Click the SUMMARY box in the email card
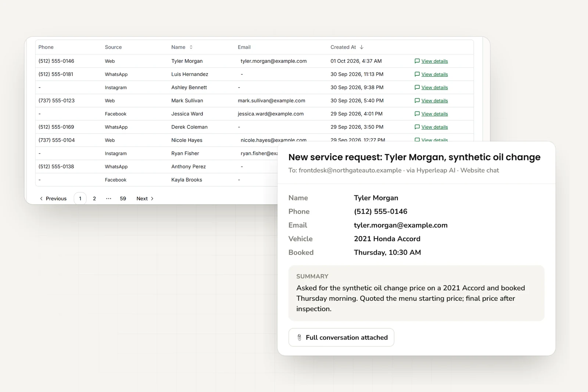The image size is (588, 392). [416, 293]
